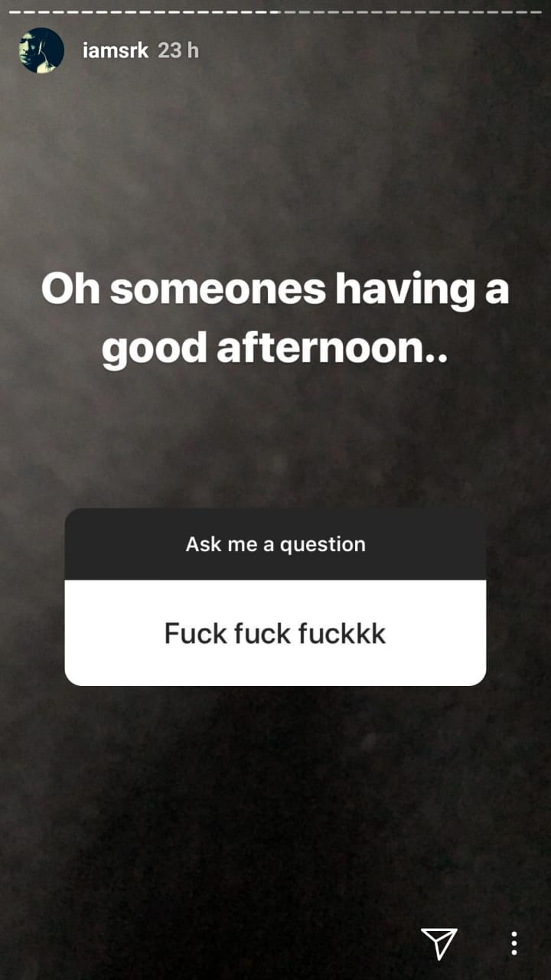Click the final dimmed story progress segment
The width and height of the screenshot is (551, 980).
click(x=536, y=12)
